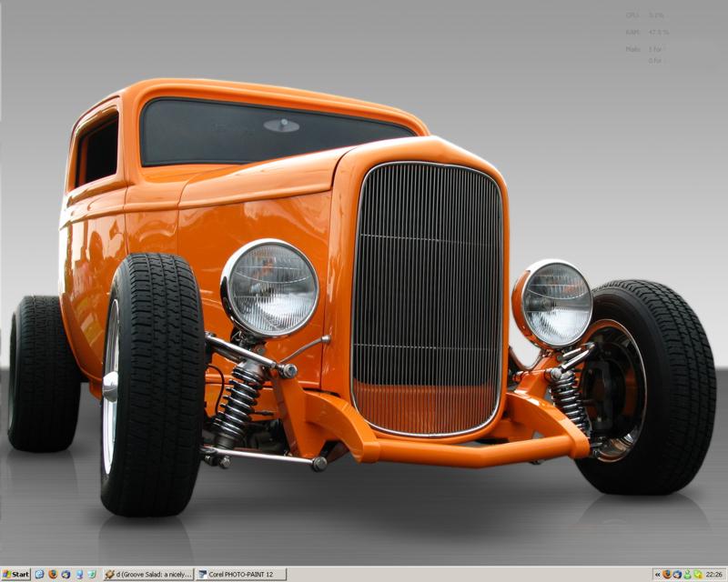Click the yellow-green tray icon beside the clock
Screen dimensions: 728x582
(x=697, y=575)
